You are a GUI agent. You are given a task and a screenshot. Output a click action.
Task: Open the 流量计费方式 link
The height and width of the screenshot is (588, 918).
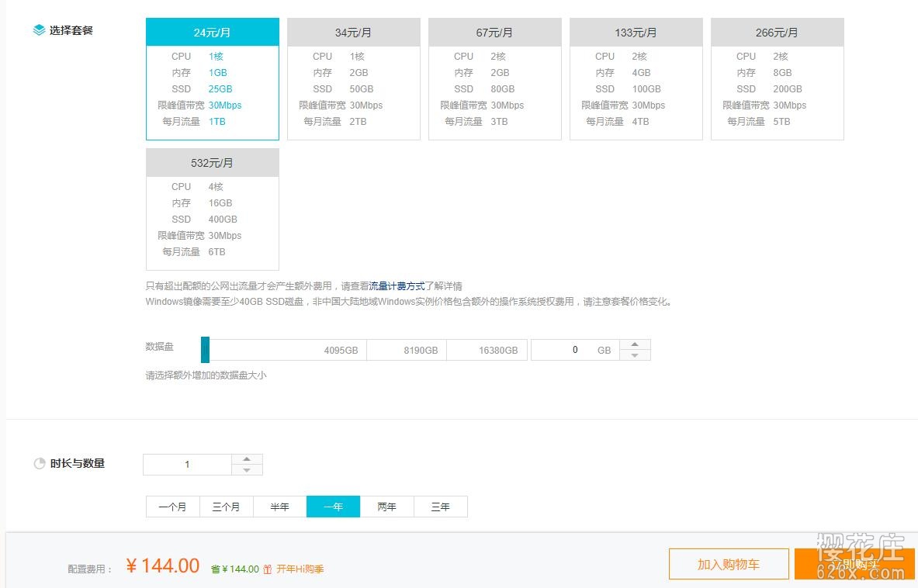click(397, 286)
